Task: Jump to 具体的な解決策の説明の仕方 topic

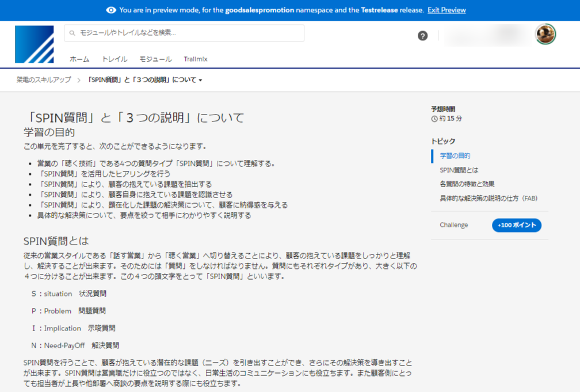Action: pyautogui.click(x=489, y=199)
